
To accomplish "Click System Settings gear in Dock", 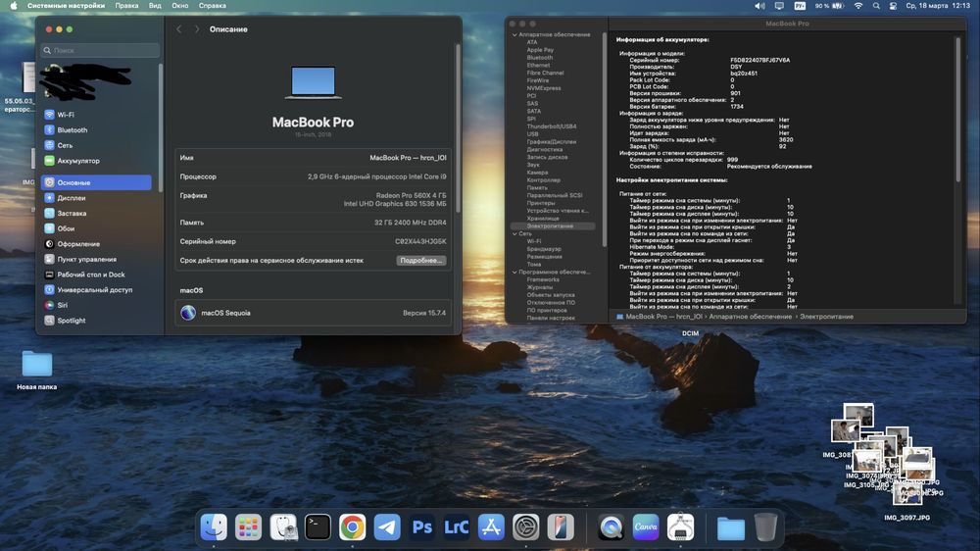I will [525, 527].
